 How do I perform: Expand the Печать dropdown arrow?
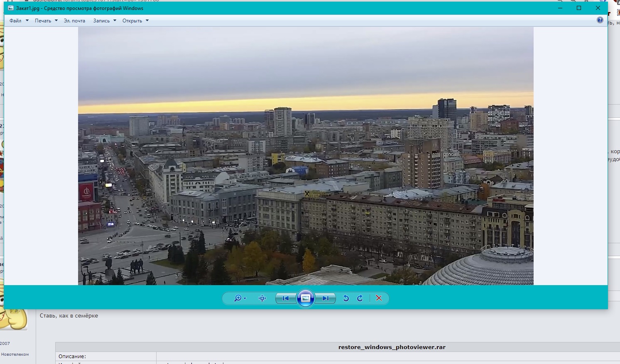(x=56, y=20)
